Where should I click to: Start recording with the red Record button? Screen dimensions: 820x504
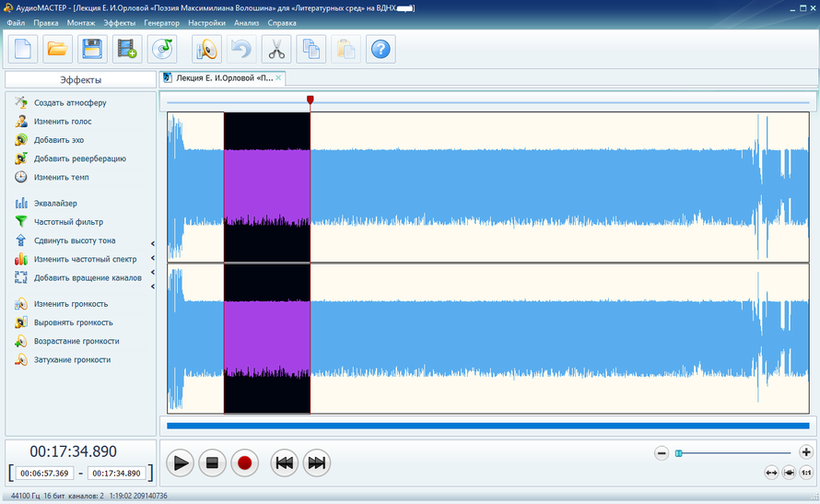click(245, 463)
